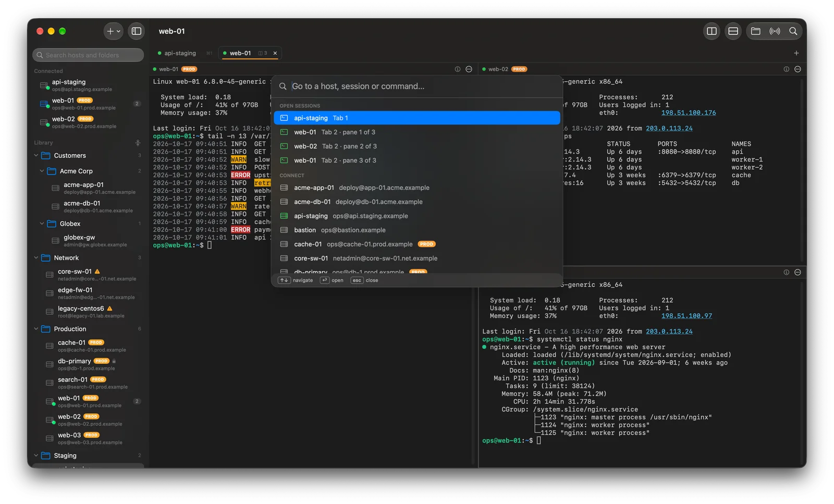The height and width of the screenshot is (504, 834).
Task: Select globex-gw host in sidebar
Action: (88, 240)
